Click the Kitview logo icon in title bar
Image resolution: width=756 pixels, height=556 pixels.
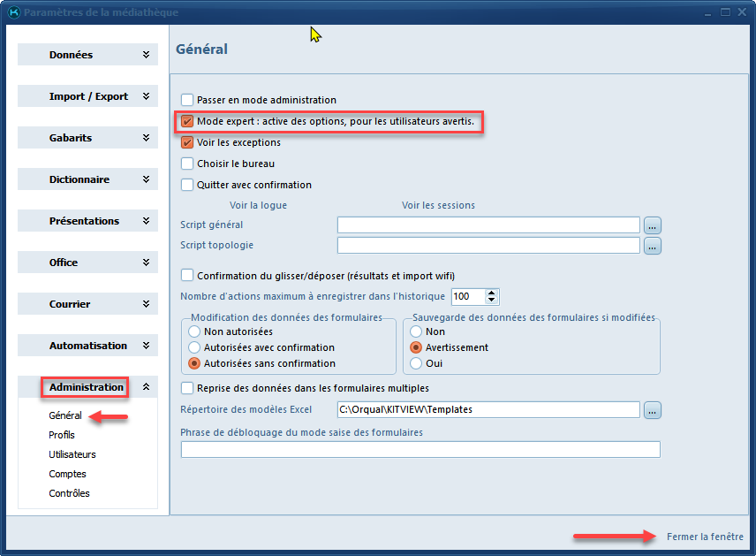(13, 12)
